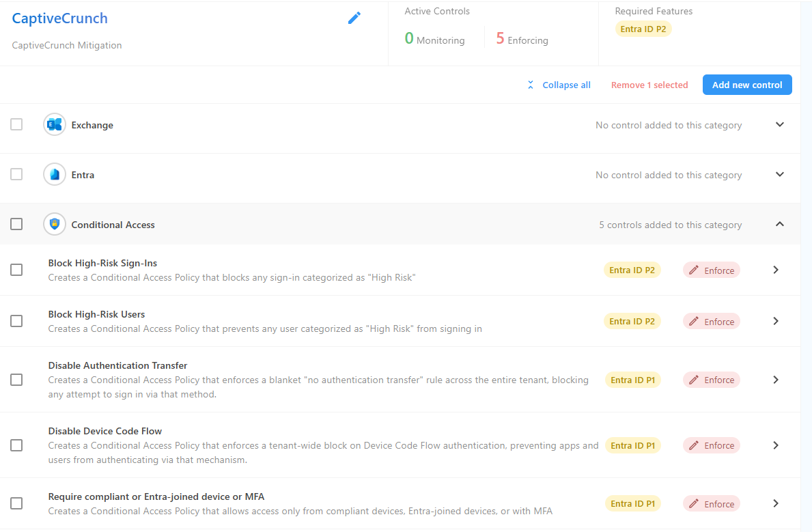
Task: Click the Collapse all link
Action: [567, 85]
